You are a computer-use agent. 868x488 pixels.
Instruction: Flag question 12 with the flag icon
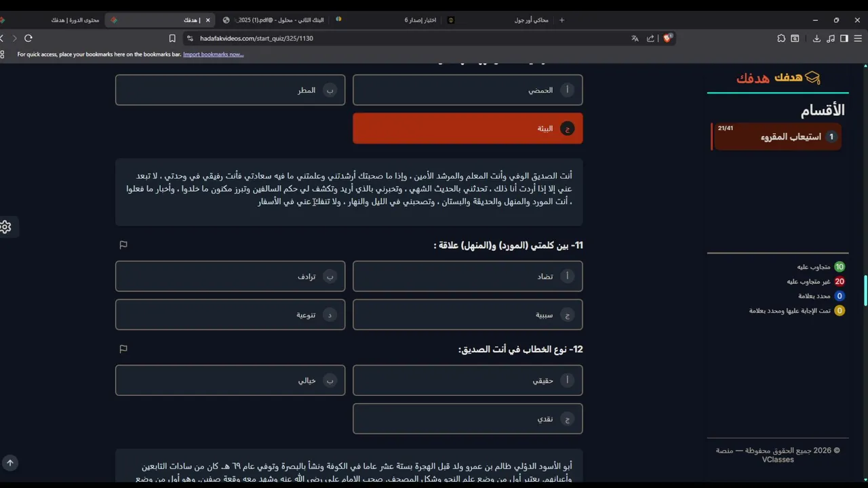pyautogui.click(x=123, y=349)
